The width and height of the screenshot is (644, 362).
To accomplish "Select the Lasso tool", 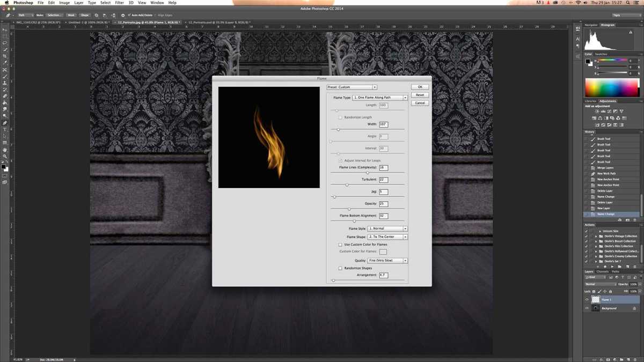I will pyautogui.click(x=5, y=43).
